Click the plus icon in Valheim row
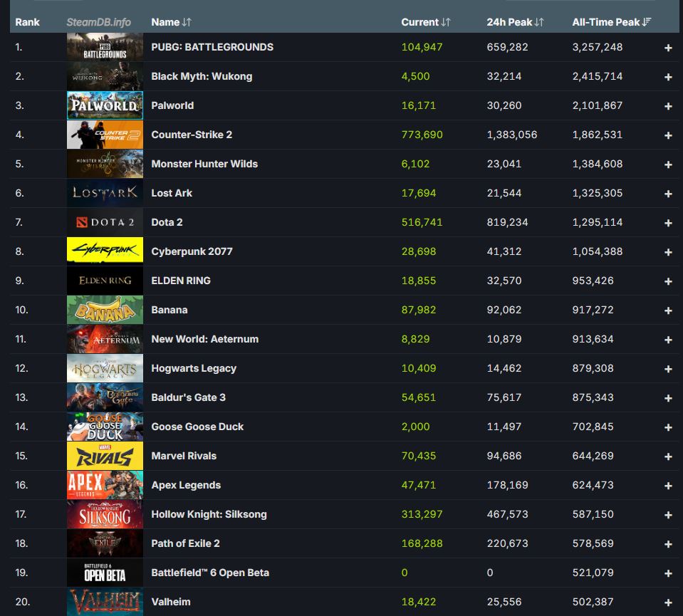Screen dimensions: 683x616 (x=668, y=602)
